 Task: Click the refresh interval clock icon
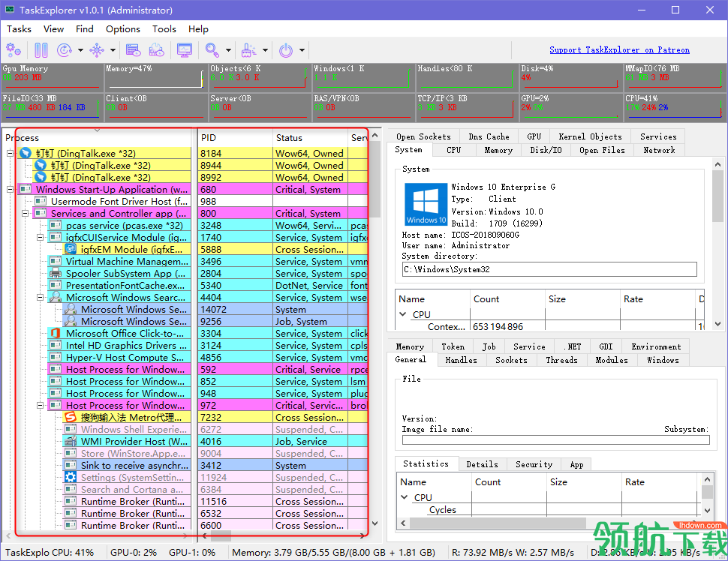[64, 49]
